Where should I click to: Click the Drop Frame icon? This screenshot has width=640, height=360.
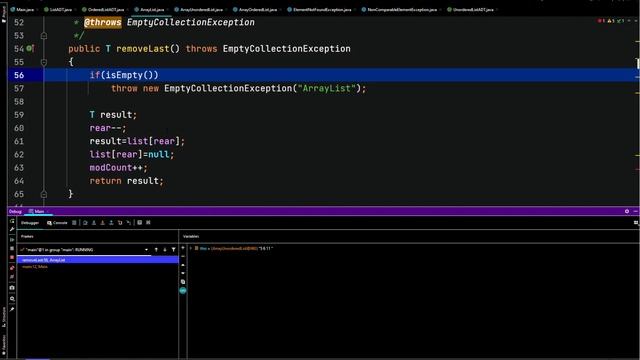120,223
